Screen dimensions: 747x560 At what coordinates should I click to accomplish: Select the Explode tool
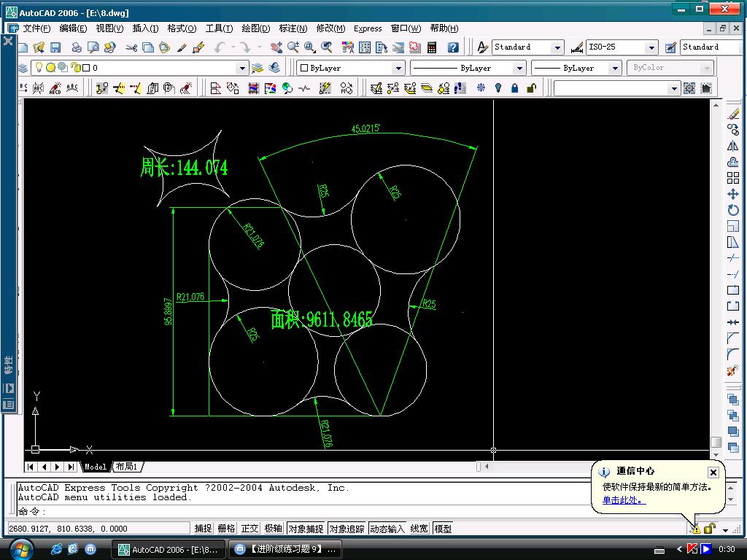(733, 370)
